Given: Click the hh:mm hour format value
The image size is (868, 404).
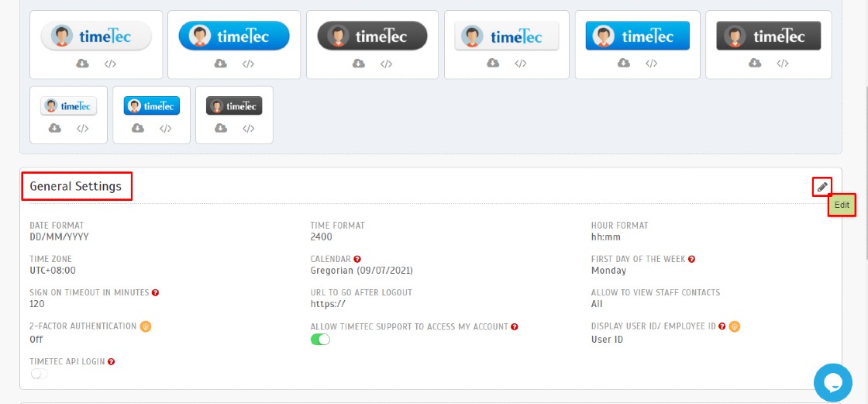Looking at the screenshot, I should click(606, 237).
